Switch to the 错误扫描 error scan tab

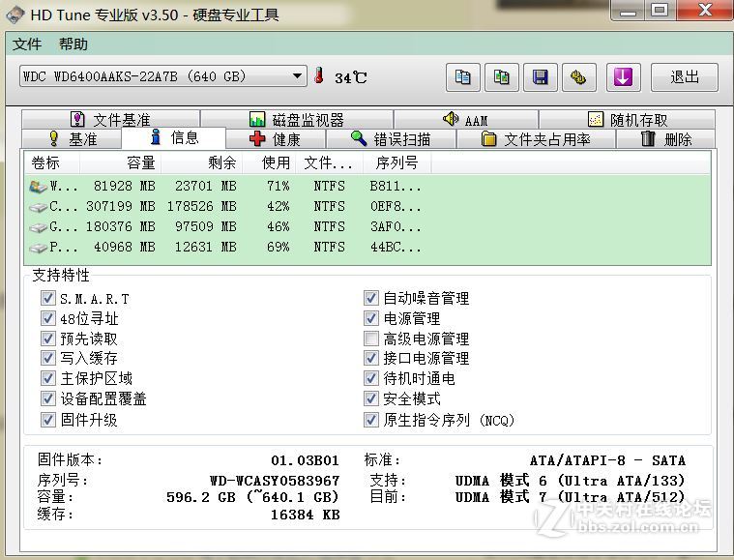click(x=391, y=139)
